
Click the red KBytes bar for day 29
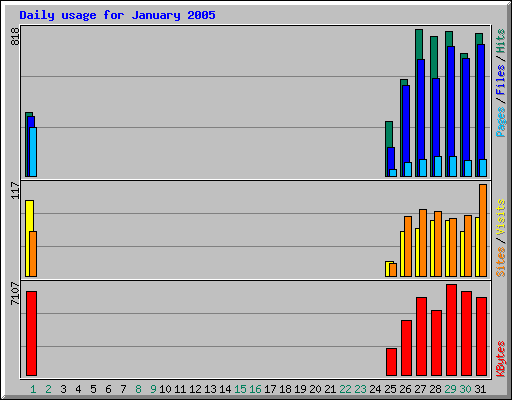click(451, 330)
